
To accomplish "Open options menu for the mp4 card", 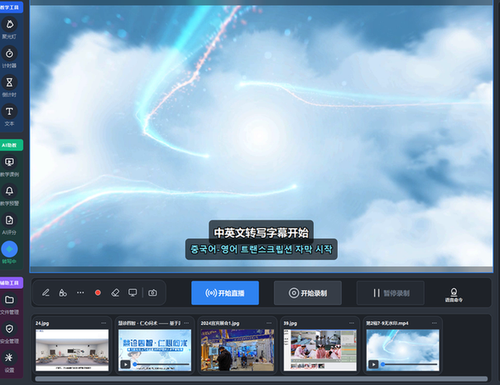I will [x=434, y=323].
